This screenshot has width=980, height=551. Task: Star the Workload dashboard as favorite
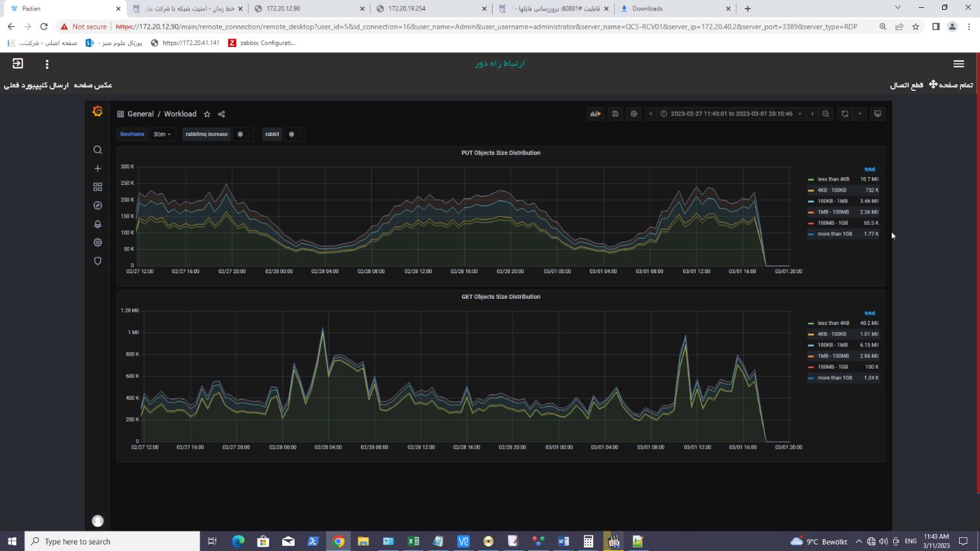click(x=207, y=114)
